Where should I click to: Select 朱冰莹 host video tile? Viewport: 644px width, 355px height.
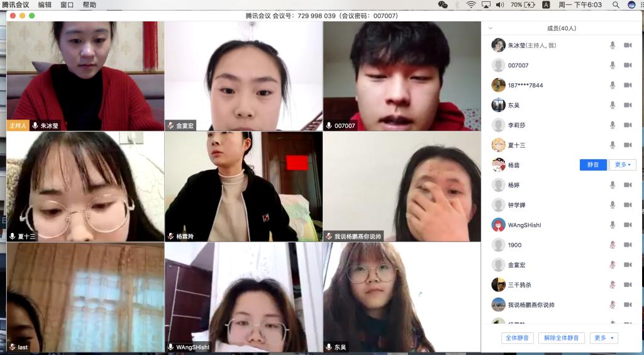click(x=86, y=76)
